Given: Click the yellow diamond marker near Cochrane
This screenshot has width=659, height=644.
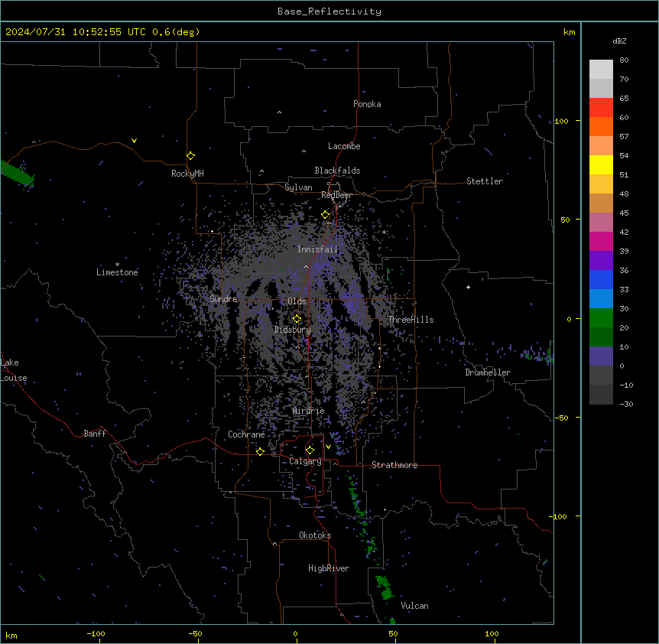Looking at the screenshot, I should coord(260,452).
